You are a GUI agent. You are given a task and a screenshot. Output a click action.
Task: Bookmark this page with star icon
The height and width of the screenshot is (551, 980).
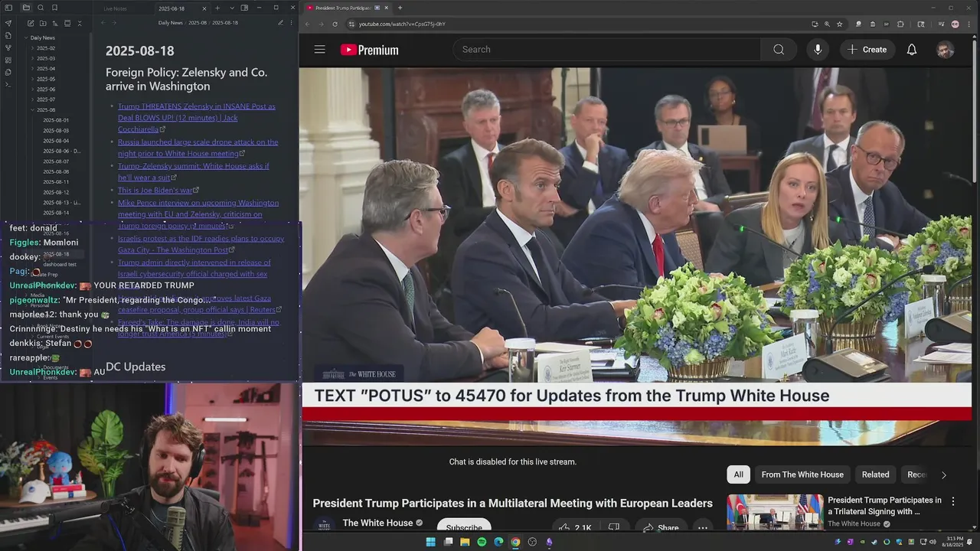(x=839, y=24)
